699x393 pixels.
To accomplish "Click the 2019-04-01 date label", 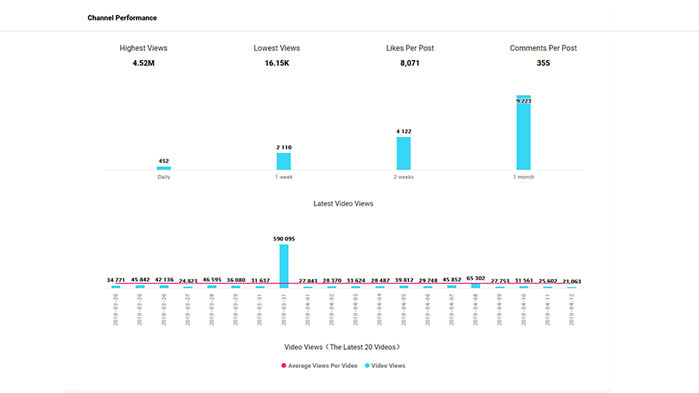I will coord(308,310).
